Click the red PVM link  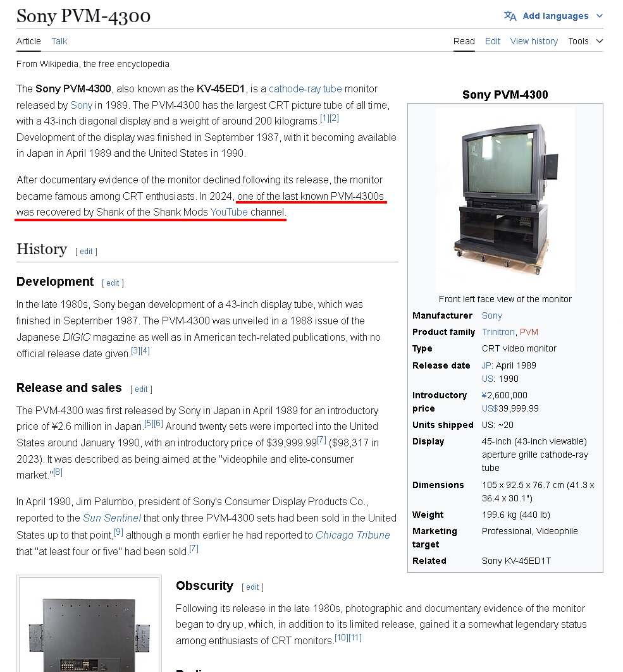point(529,332)
